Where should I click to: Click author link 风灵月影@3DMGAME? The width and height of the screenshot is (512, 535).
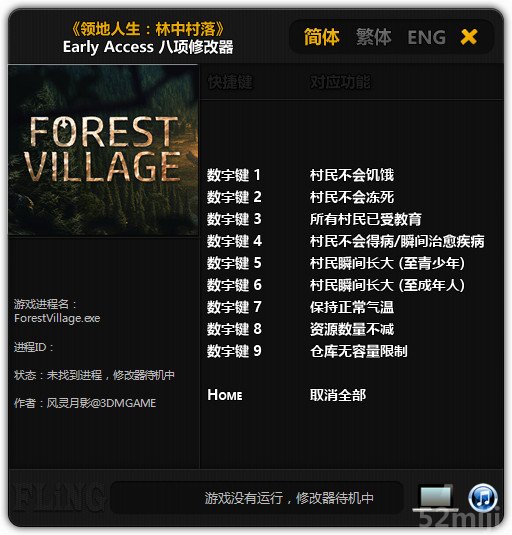[x=101, y=403]
